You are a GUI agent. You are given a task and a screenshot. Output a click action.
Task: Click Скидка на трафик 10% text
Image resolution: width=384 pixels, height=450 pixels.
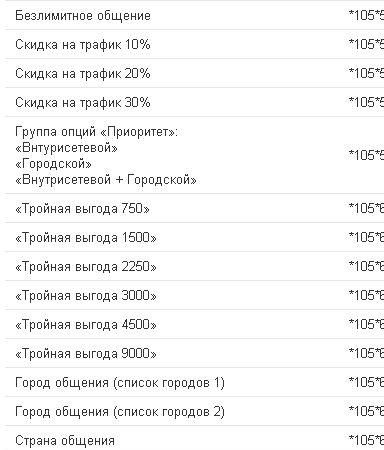(x=83, y=45)
